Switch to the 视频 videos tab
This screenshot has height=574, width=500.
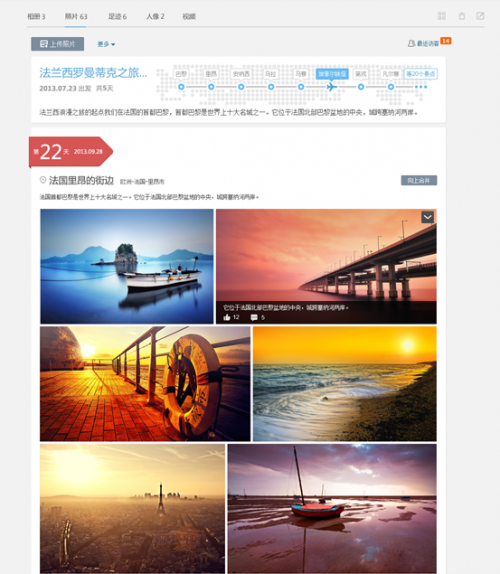point(189,16)
